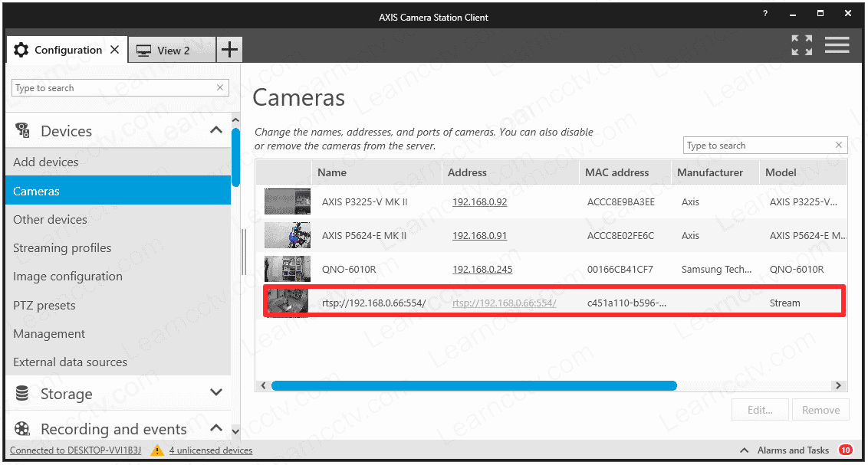Open the hamburger main menu

coord(837,45)
